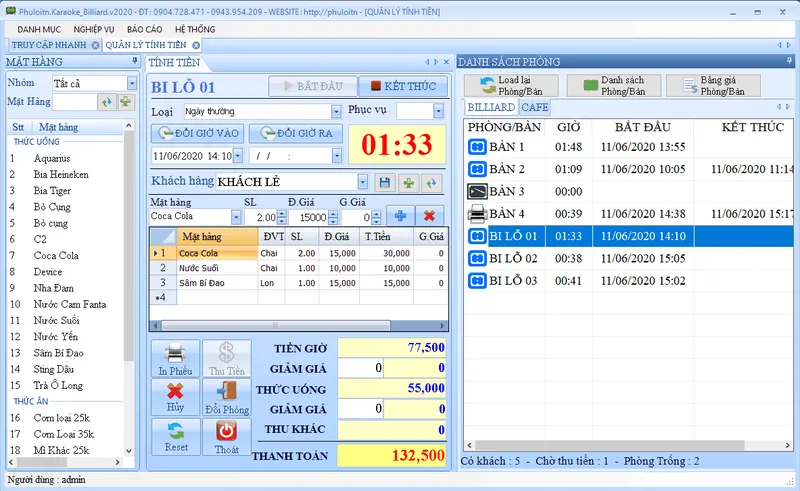Open the Nhóm dropdown
The height and width of the screenshot is (491, 800).
(x=132, y=83)
